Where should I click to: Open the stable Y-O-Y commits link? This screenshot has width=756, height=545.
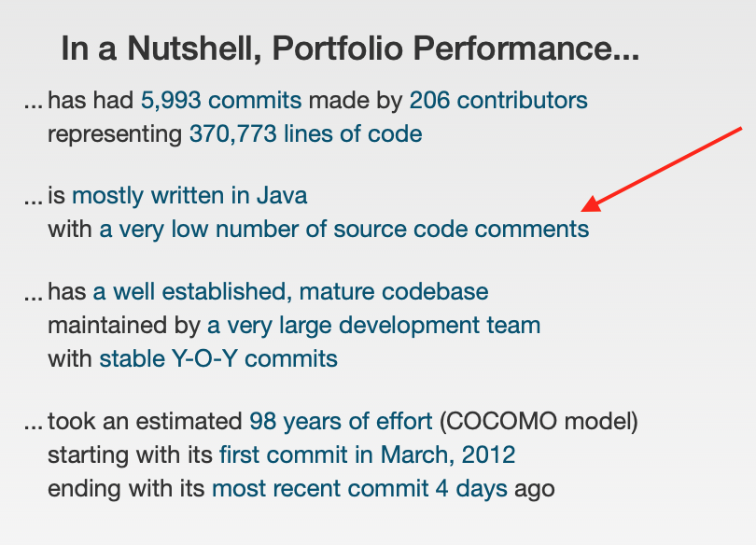click(218, 359)
